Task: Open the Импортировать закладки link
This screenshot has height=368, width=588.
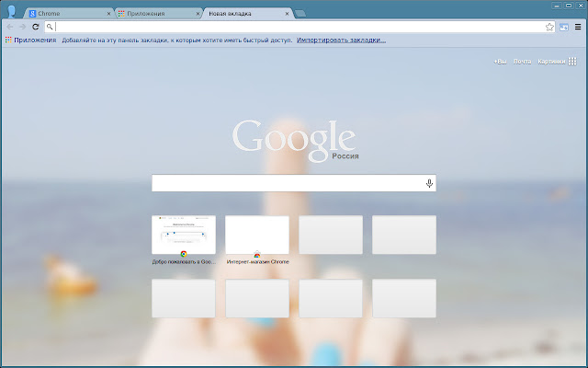Action: coord(341,40)
